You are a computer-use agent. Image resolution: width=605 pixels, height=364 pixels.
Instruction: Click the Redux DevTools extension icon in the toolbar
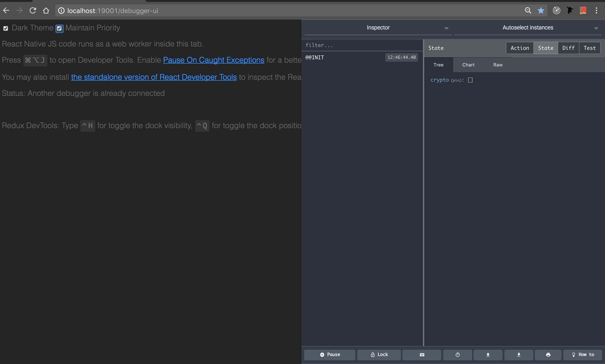click(556, 10)
